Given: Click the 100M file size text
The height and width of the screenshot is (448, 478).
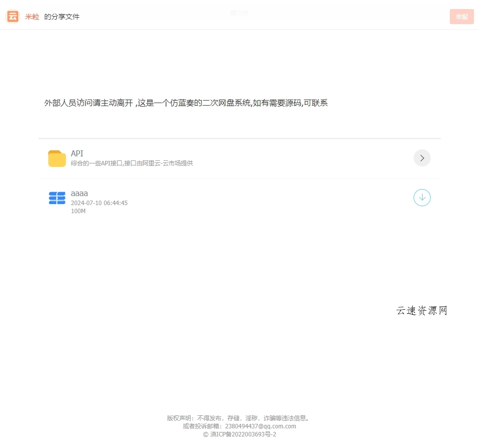Looking at the screenshot, I should (78, 211).
